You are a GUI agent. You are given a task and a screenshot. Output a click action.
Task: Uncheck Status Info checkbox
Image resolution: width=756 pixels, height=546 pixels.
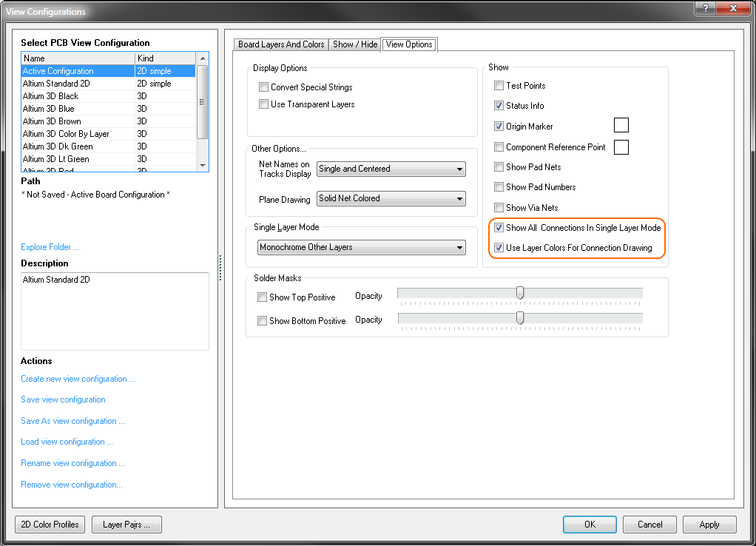[x=499, y=106]
